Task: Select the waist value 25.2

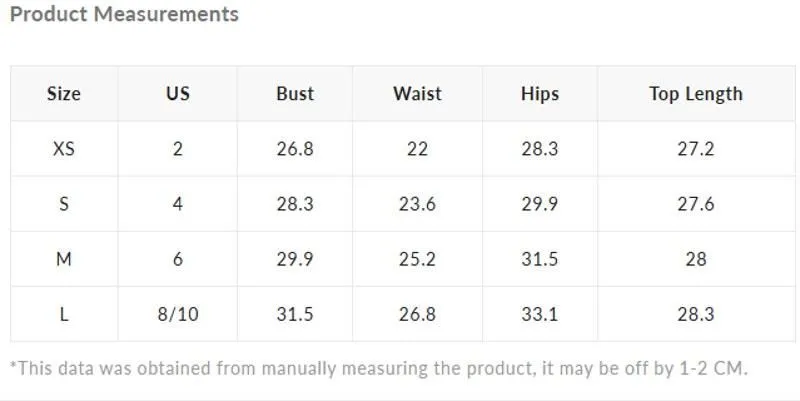Action: [417, 259]
